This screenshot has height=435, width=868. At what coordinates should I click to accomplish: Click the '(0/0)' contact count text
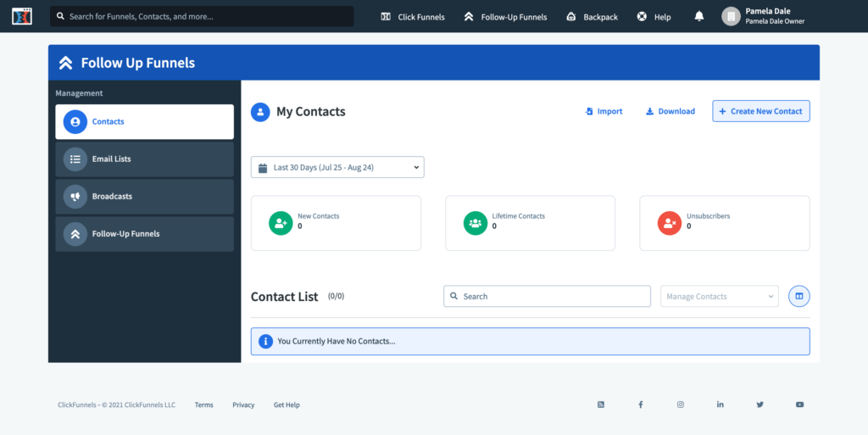(336, 296)
